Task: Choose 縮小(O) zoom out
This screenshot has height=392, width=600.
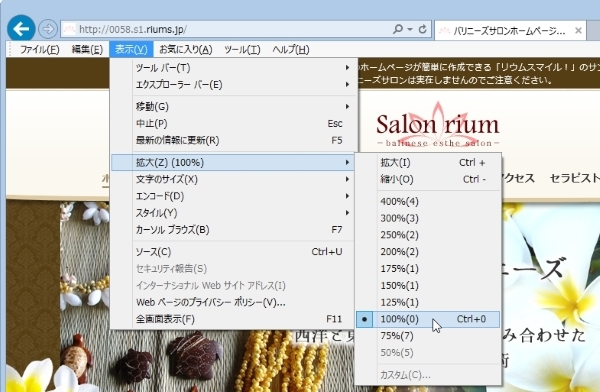Action: (428, 179)
